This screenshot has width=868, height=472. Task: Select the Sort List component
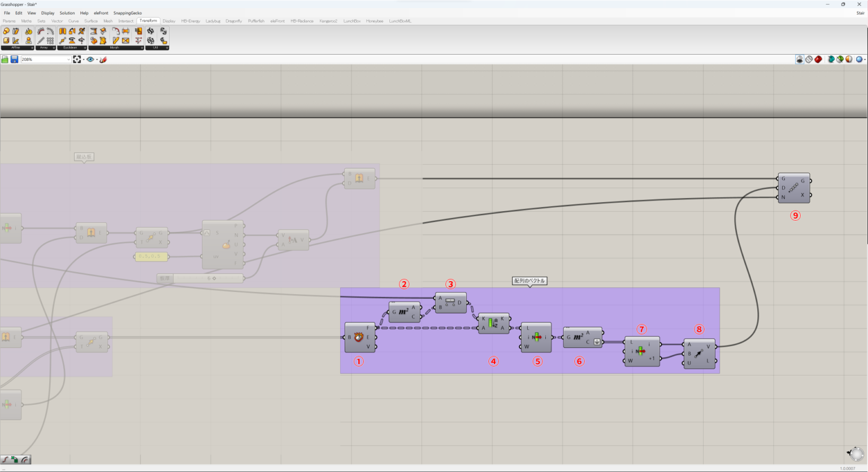point(493,324)
